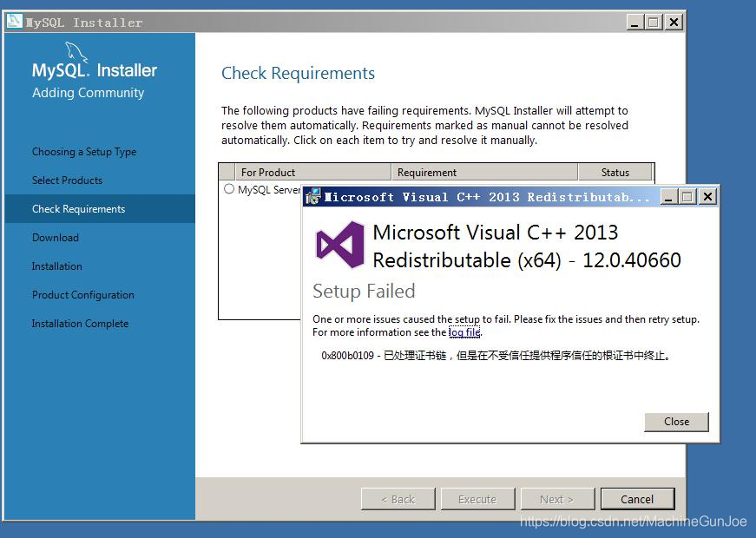The image size is (756, 538).
Task: Select Choosing a Setup Type step
Action: [x=84, y=152]
